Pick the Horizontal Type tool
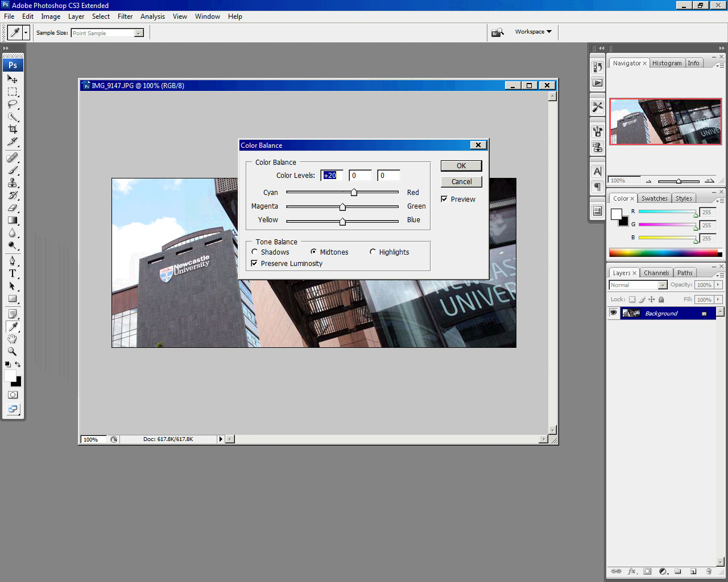The width and height of the screenshot is (728, 582). (x=13, y=273)
